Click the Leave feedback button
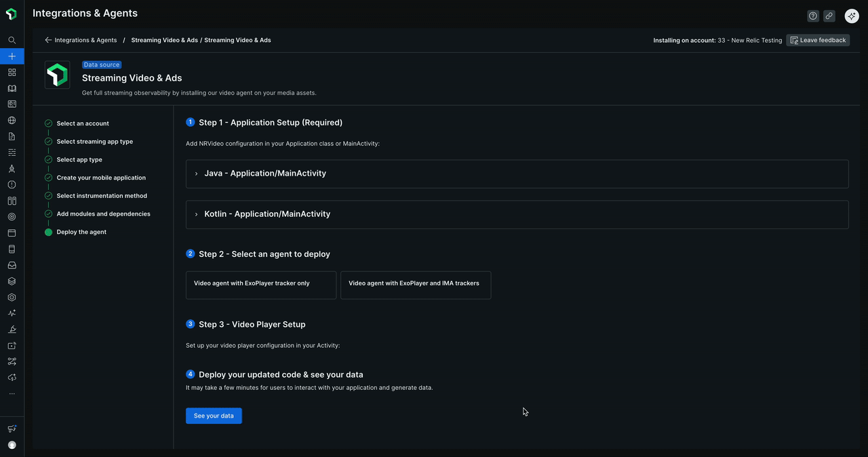 pos(818,40)
